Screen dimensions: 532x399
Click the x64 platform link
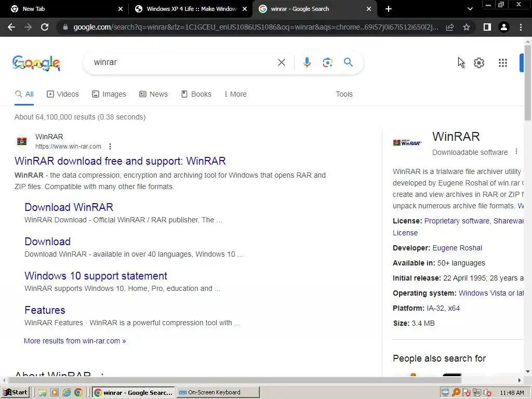454,309
